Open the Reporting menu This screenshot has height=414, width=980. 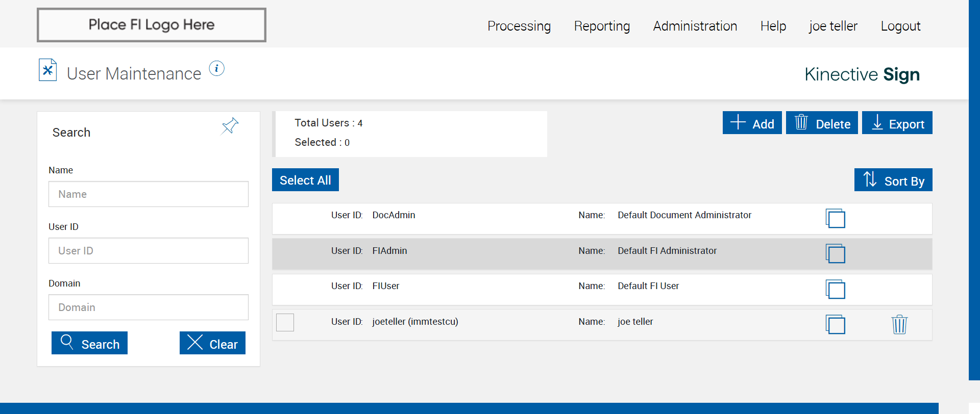(x=602, y=26)
